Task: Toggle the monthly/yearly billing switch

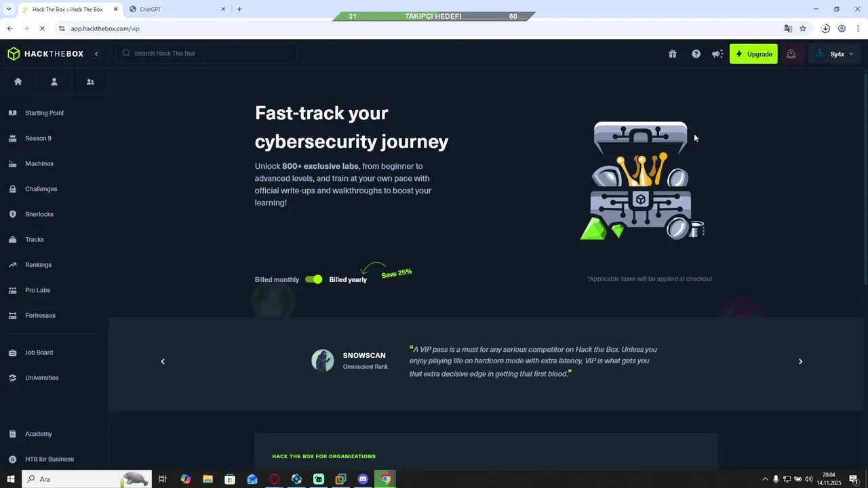Action: [314, 279]
